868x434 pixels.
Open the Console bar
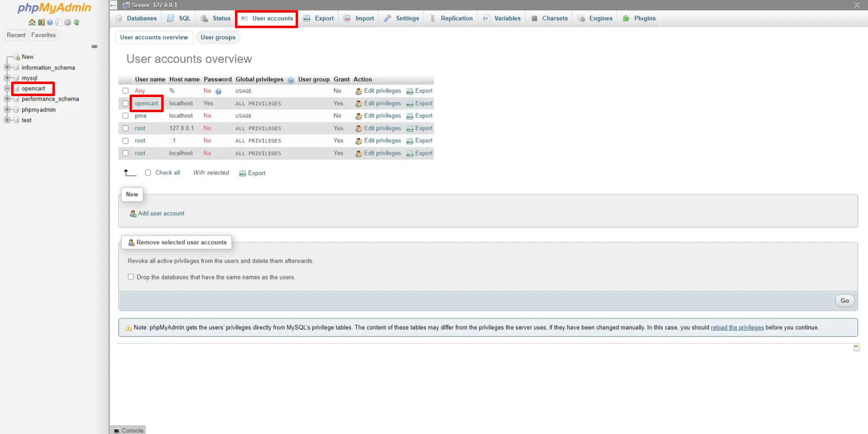point(128,431)
